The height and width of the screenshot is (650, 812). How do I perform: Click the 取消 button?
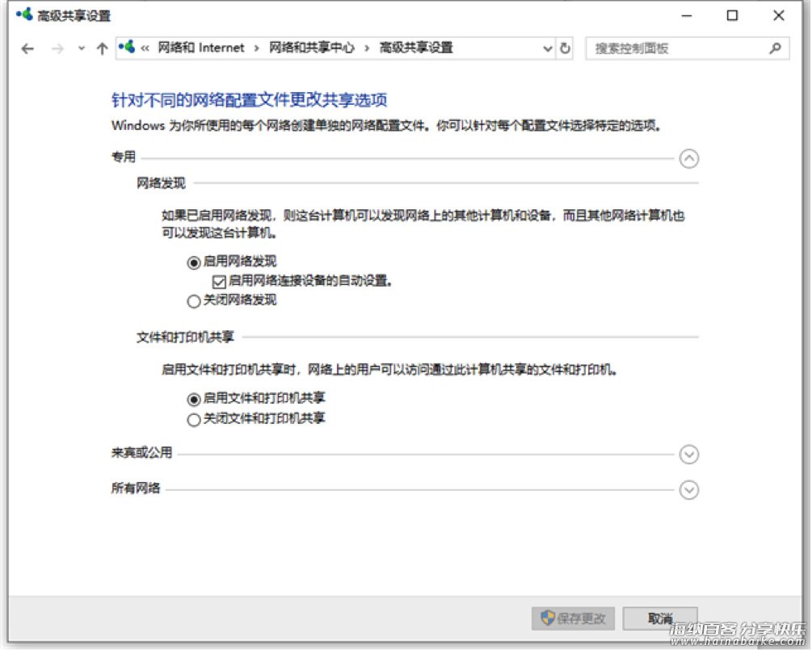(x=659, y=619)
